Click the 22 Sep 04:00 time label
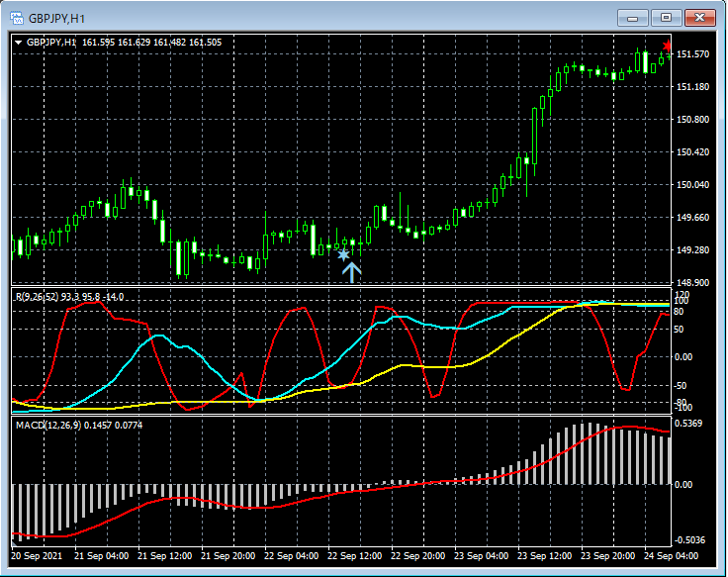The image size is (728, 577). (292, 556)
